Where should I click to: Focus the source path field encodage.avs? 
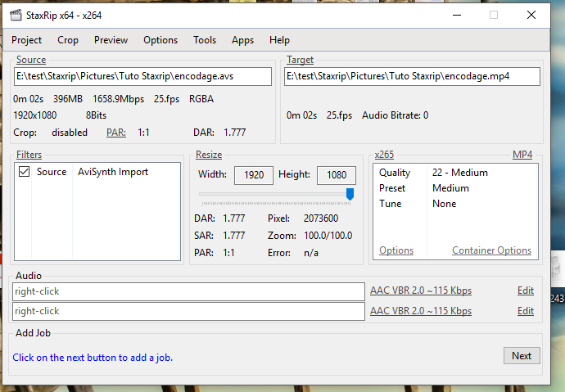click(x=142, y=76)
